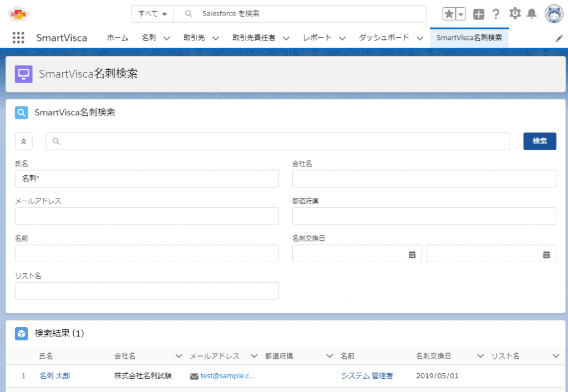The height and width of the screenshot is (392, 568).
Task: Click the 氏名 column header in results
Action: [x=46, y=356]
